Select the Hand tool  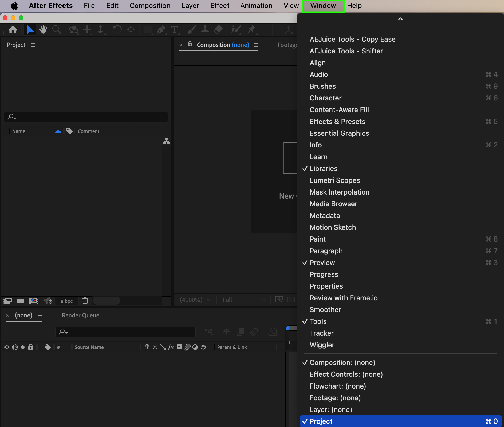tap(43, 29)
